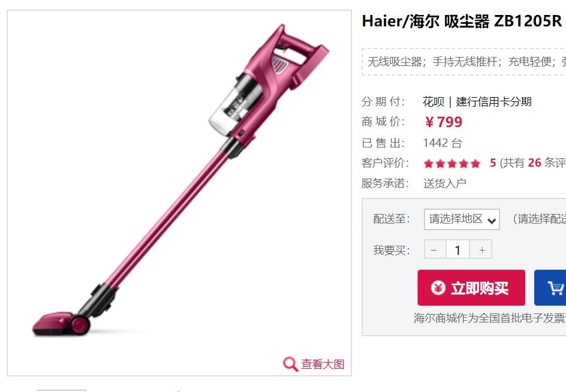Expand the 请选择地区 region dropdown
566x392 pixels.
[462, 219]
